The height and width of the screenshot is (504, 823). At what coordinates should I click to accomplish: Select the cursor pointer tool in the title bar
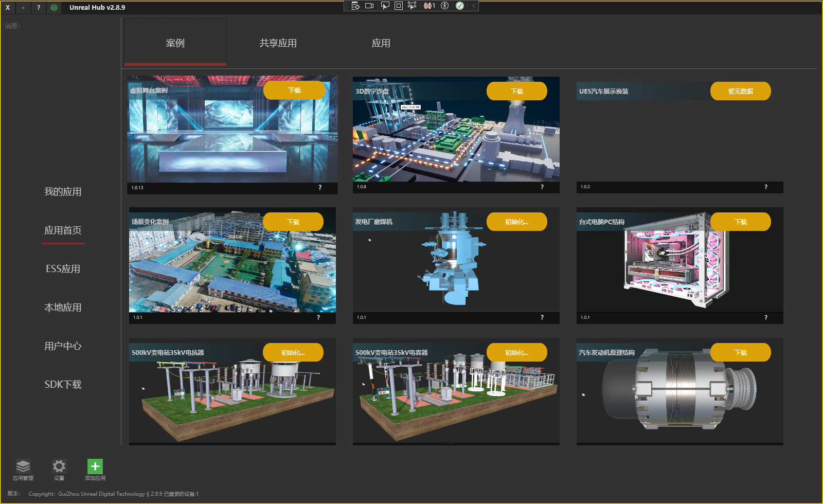(385, 6)
